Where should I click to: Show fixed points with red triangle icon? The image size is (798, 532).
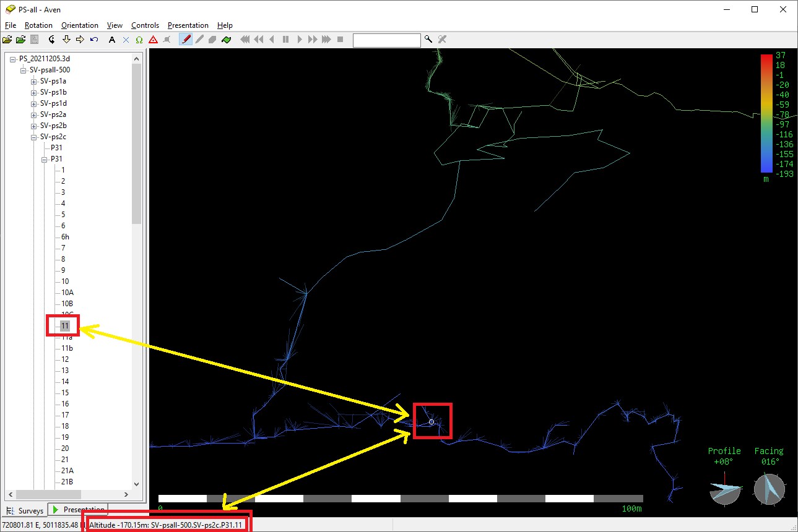(x=153, y=40)
